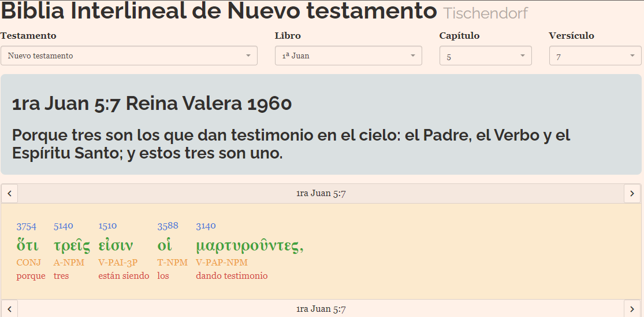
Task: Open Strong number 3140
Action: coord(206,226)
